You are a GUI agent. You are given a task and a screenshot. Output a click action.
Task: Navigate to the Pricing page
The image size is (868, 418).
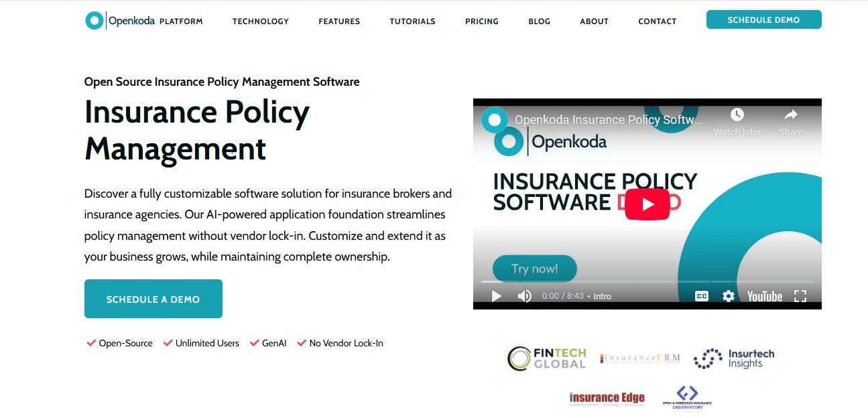click(x=482, y=21)
